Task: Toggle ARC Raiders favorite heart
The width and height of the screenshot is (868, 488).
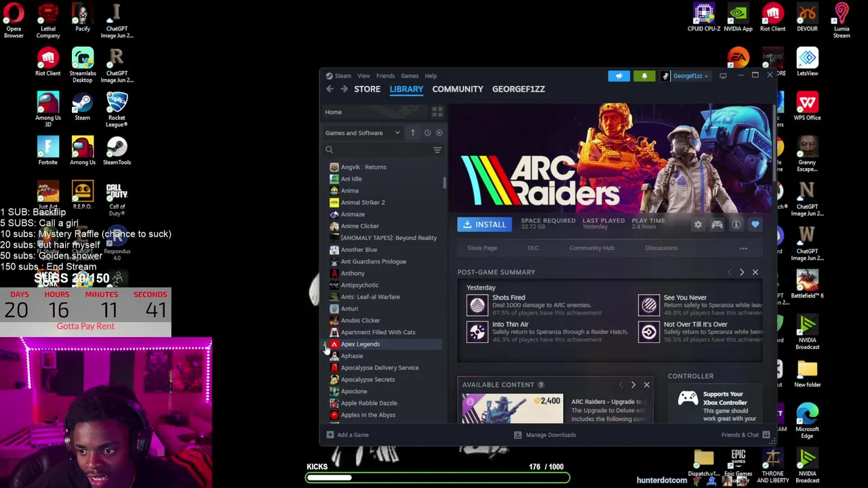Action: coord(755,225)
